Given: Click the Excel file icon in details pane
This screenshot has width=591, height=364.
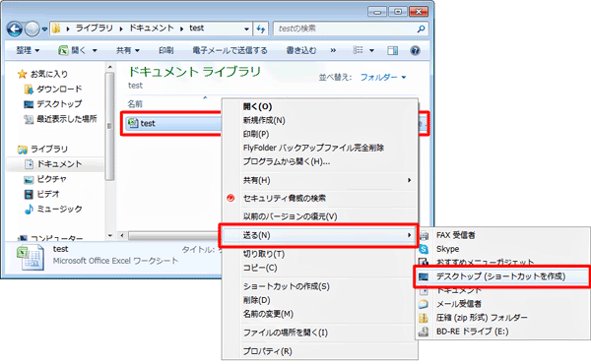Looking at the screenshot, I should (x=31, y=258).
